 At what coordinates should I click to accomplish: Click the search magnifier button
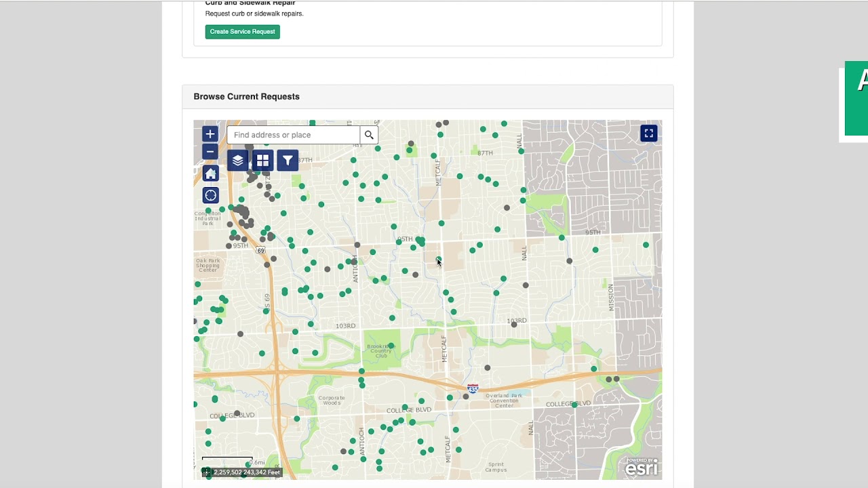tap(369, 135)
